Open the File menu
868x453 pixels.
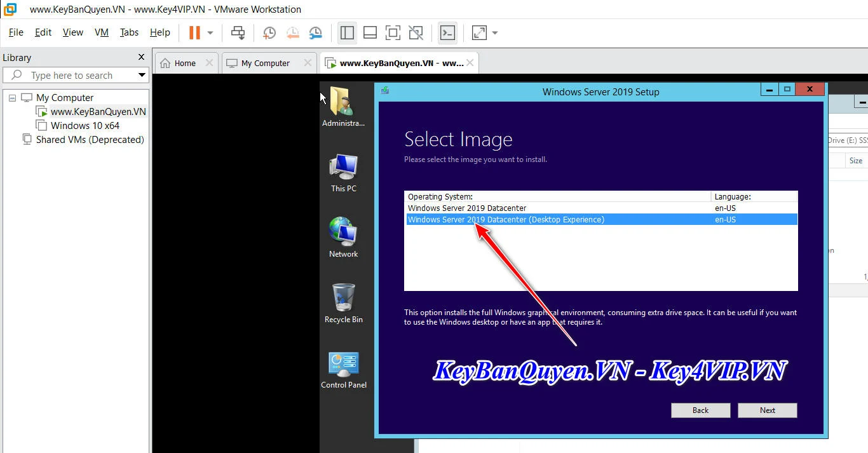16,32
